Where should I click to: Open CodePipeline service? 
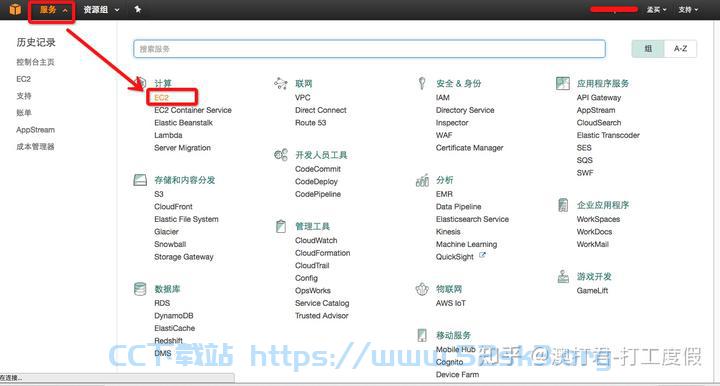[x=318, y=194]
